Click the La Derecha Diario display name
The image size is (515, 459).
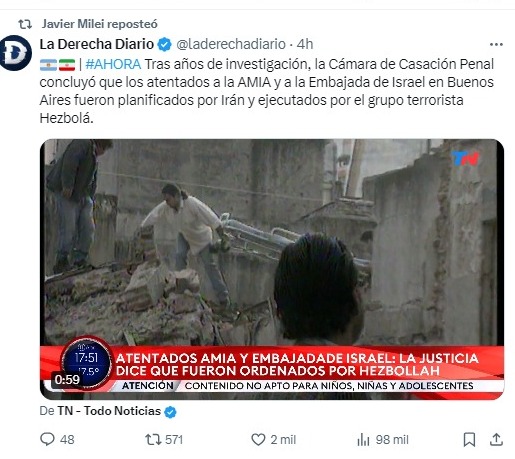[x=97, y=44]
